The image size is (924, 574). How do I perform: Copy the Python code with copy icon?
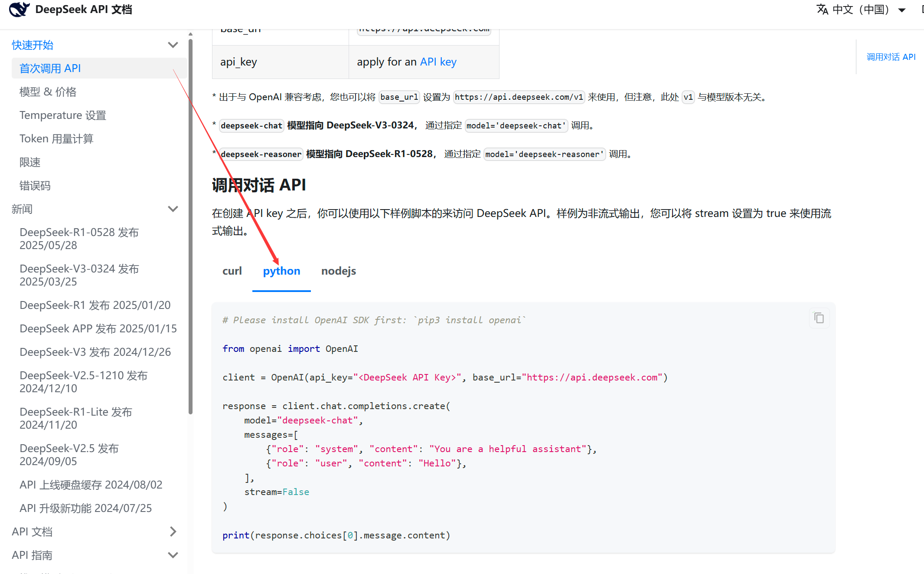819,318
